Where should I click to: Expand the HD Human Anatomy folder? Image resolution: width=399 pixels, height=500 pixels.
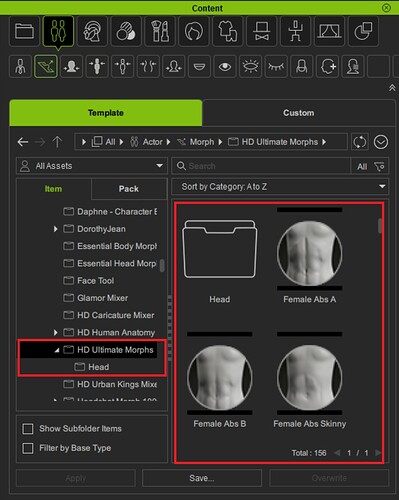pos(56,333)
